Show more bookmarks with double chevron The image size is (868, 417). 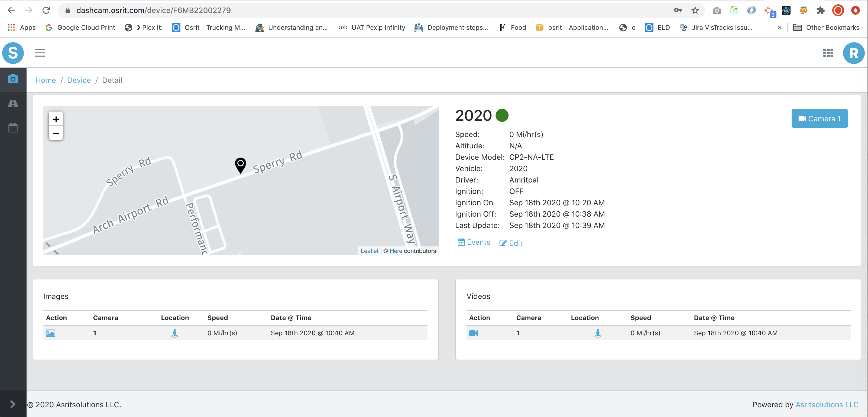[779, 28]
